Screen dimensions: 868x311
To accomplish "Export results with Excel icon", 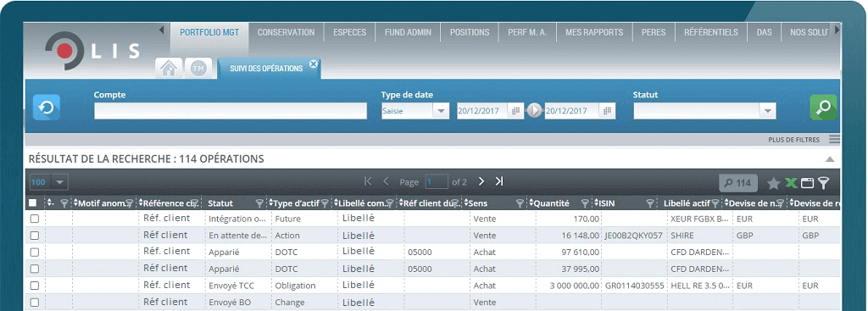I will coord(791,183).
